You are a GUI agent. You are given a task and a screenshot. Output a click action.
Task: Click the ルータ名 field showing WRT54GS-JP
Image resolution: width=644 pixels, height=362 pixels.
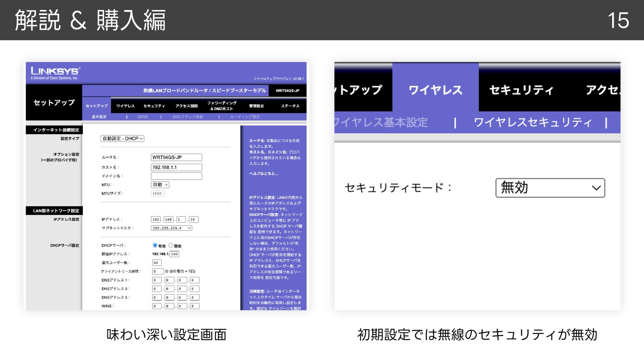tap(176, 157)
